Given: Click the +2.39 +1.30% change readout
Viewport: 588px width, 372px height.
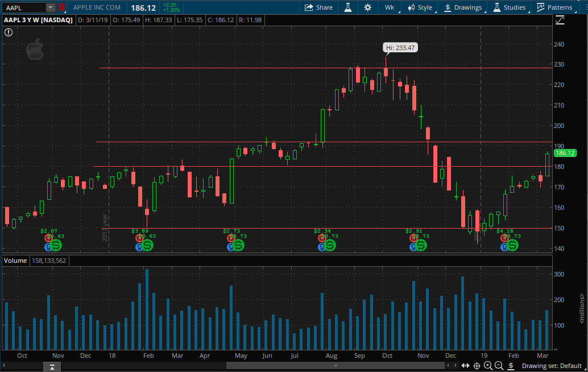Looking at the screenshot, I should [x=171, y=7].
